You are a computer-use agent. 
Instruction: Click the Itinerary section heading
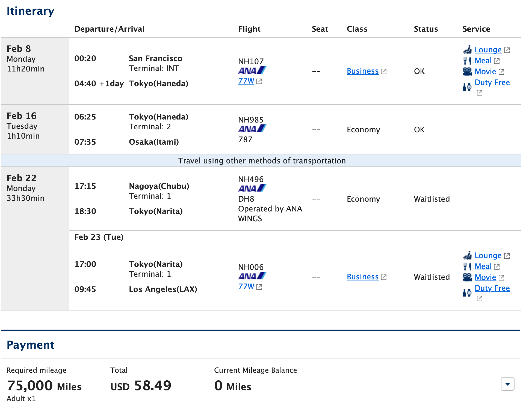30,11
